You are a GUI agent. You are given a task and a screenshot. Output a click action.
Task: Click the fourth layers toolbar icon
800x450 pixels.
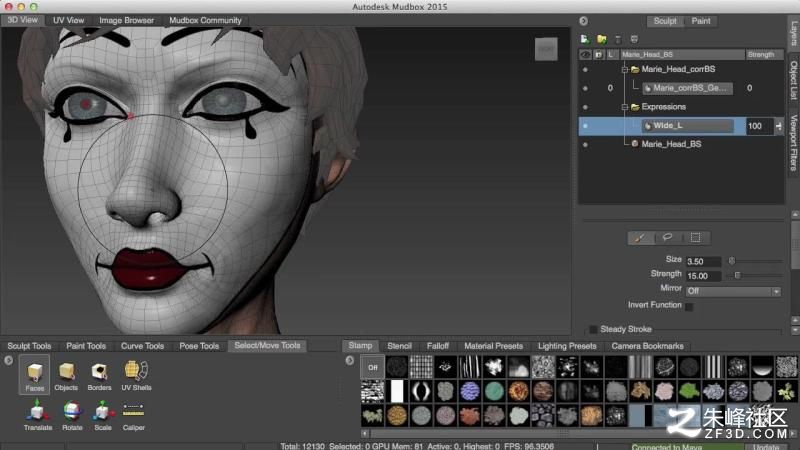point(634,39)
